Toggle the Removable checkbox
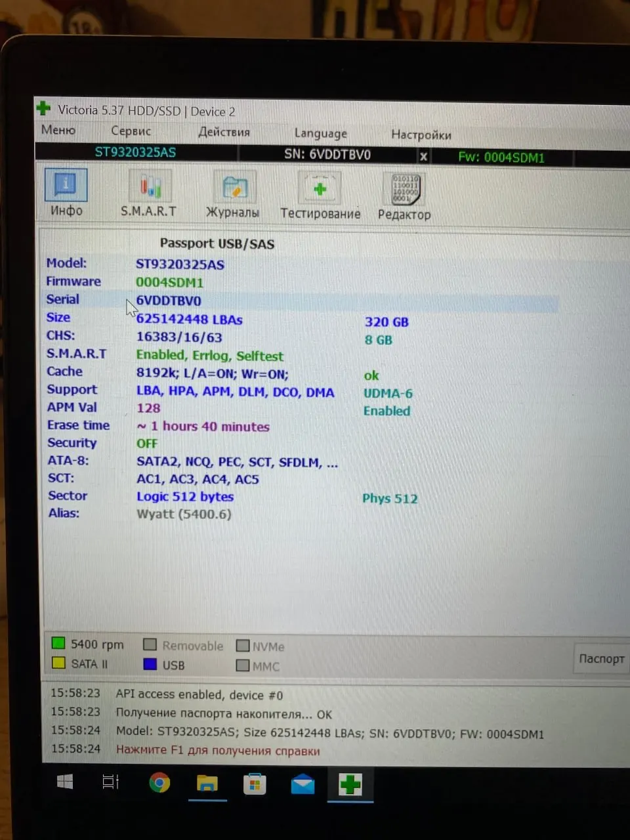The height and width of the screenshot is (840, 630). (x=150, y=645)
